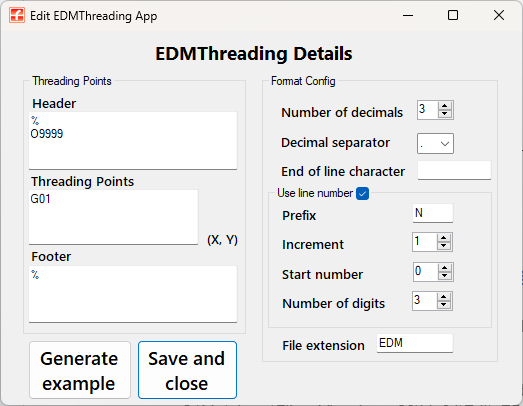This screenshot has height=406, width=523.
Task: Toggle the Use line number checkbox
Action: 362,193
